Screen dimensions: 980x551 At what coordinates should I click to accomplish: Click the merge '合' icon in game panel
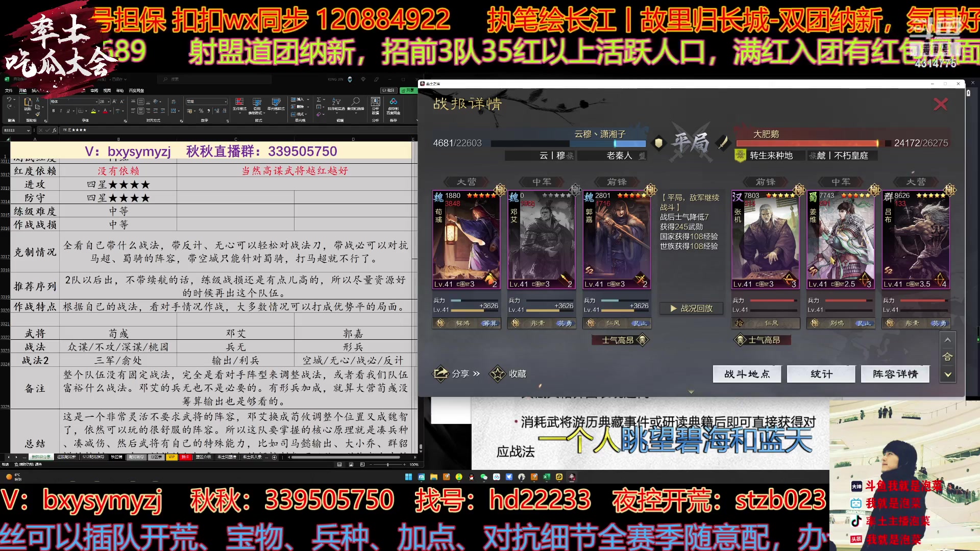pos(947,357)
